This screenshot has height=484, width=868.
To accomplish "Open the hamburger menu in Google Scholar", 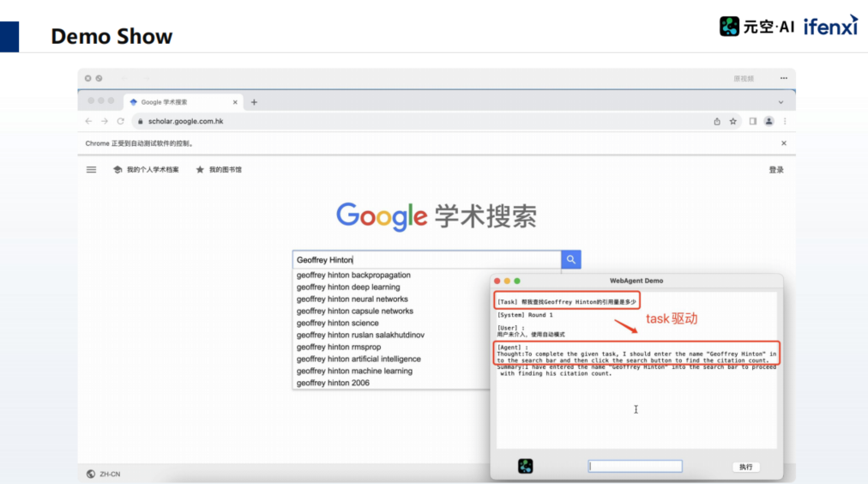I will [91, 169].
